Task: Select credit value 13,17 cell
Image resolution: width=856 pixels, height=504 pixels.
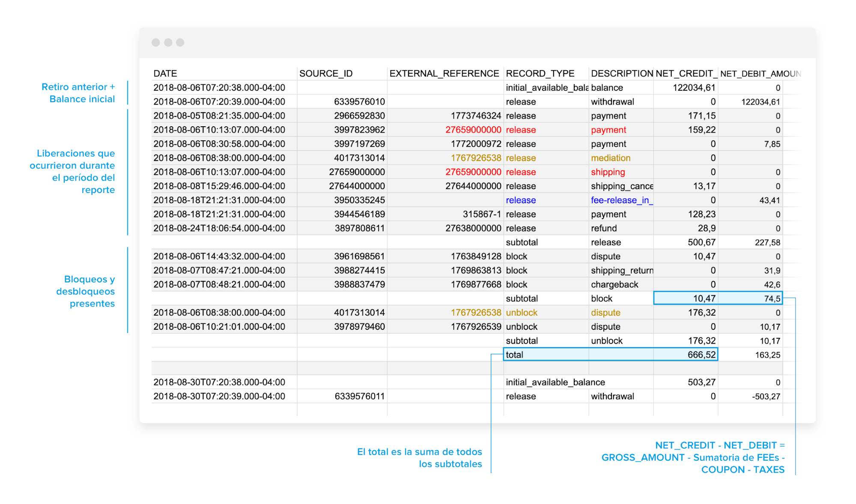Action: pyautogui.click(x=686, y=186)
